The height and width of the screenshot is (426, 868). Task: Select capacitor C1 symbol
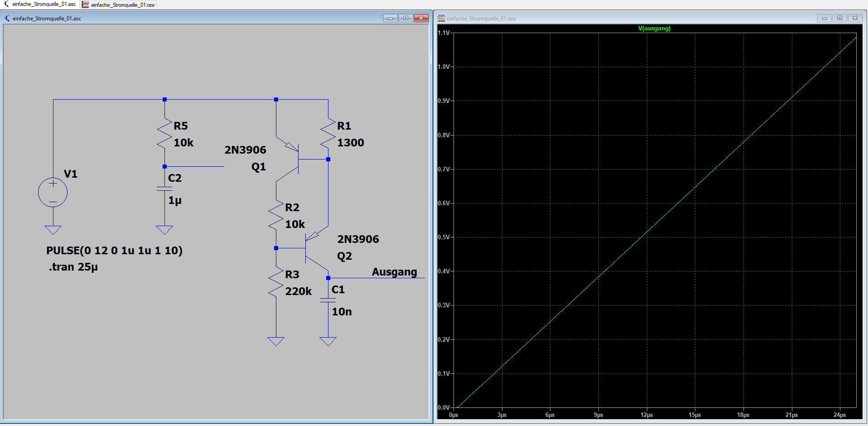coord(328,300)
